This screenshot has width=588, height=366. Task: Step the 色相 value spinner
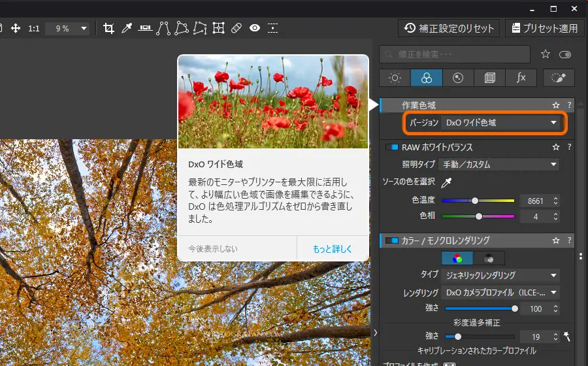click(555, 216)
